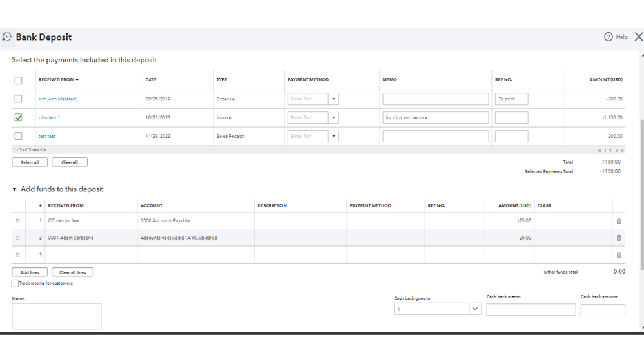Check the kim jeon (deleted) payment checkbox
The image size is (644, 362).
[18, 99]
